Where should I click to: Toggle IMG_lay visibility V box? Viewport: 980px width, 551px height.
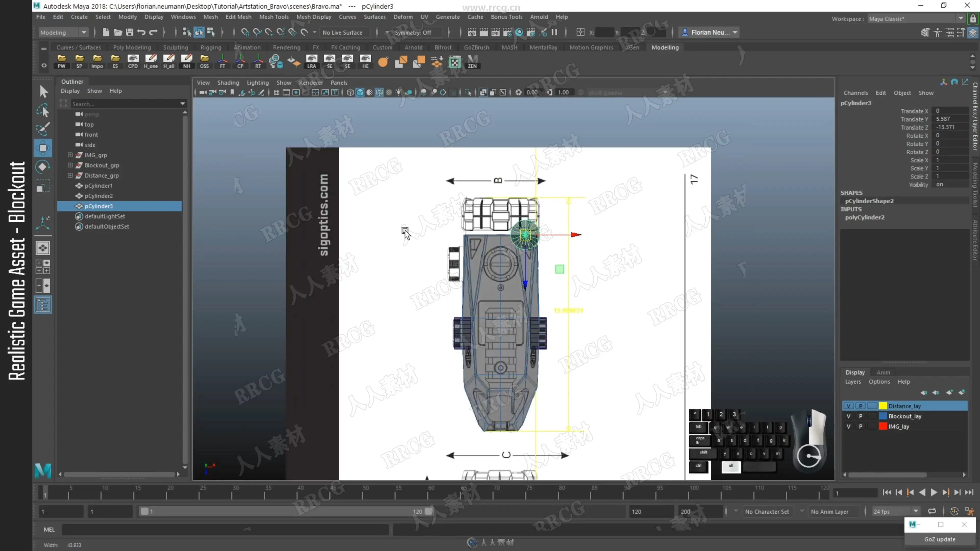(x=848, y=426)
